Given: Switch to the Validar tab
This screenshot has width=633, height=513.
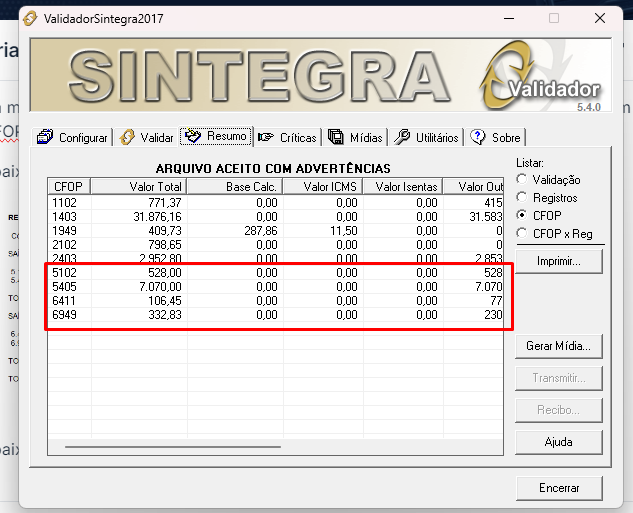Looking at the screenshot, I should (146, 137).
